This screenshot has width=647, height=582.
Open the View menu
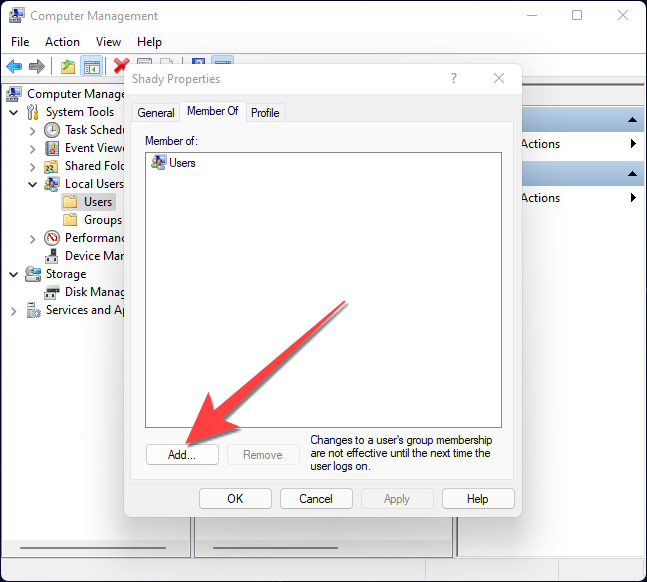(108, 42)
